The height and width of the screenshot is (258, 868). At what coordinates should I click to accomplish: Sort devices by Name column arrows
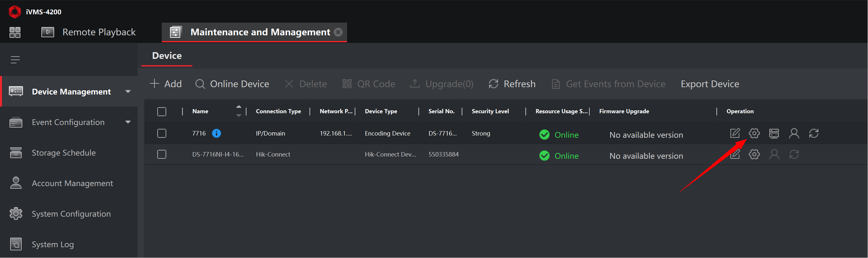pyautogui.click(x=238, y=111)
